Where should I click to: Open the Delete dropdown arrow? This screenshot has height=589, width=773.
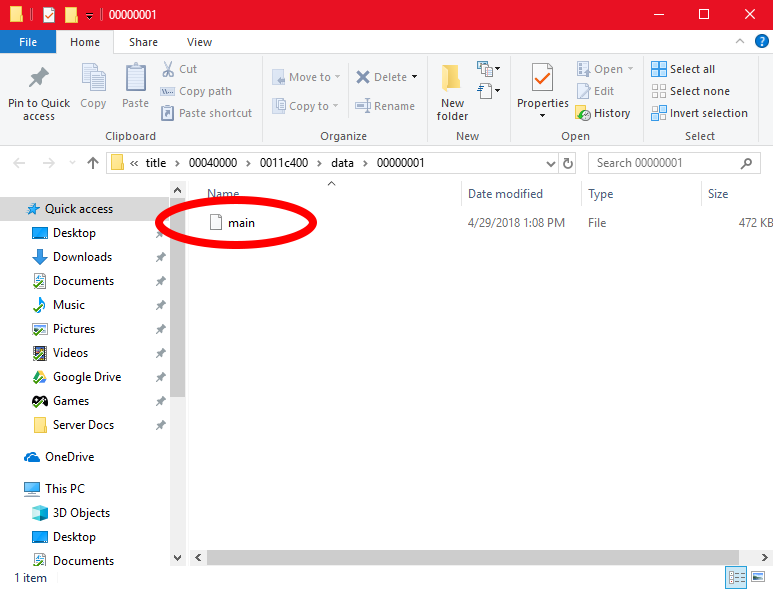coord(414,77)
